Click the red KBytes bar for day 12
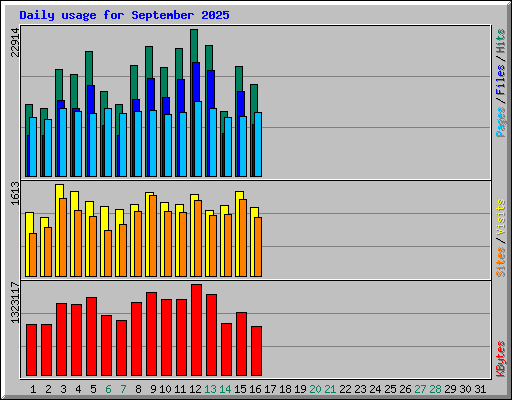The height and width of the screenshot is (400, 512). click(196, 330)
